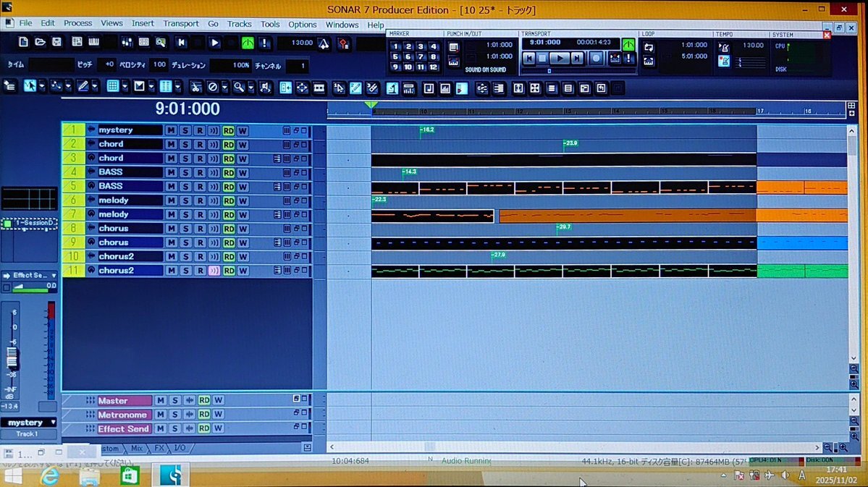Click the Save disk icon
This screenshot has height=487, width=868.
click(x=56, y=42)
